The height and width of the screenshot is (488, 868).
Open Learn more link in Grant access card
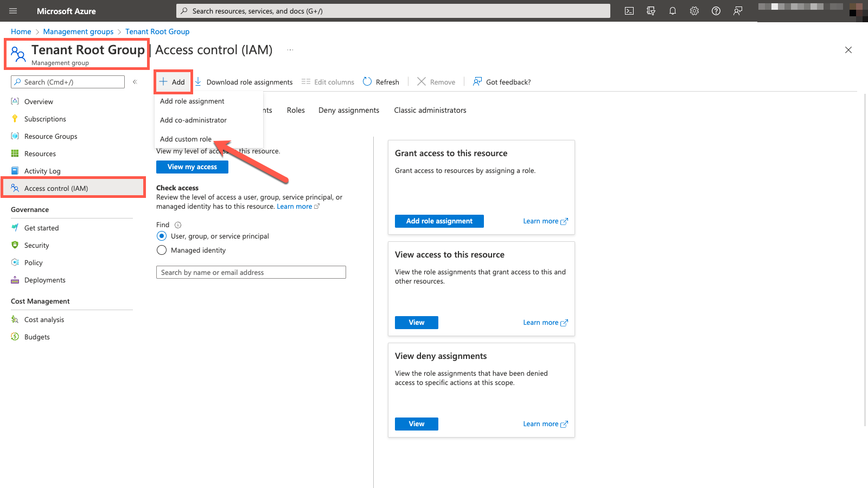pos(545,221)
